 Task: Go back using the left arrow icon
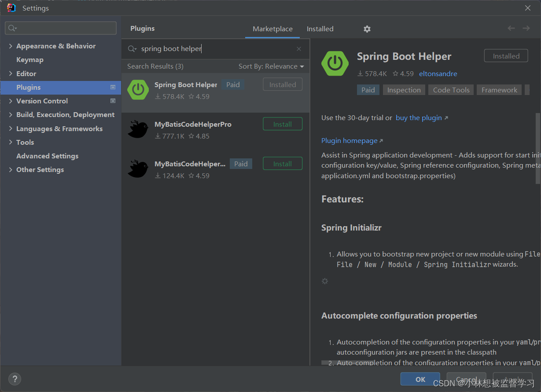[511, 28]
